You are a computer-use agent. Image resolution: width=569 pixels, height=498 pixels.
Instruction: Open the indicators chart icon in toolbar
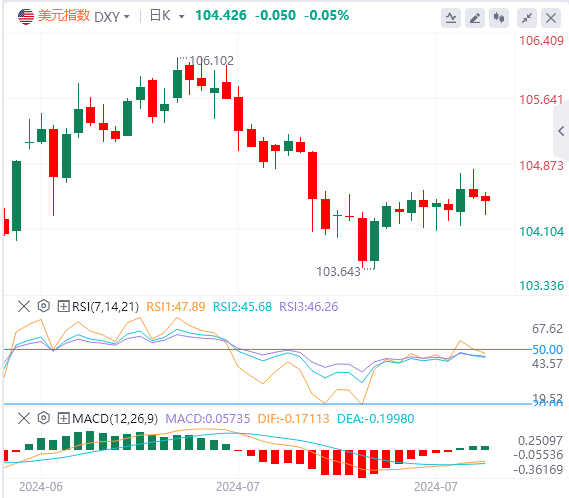[451, 18]
